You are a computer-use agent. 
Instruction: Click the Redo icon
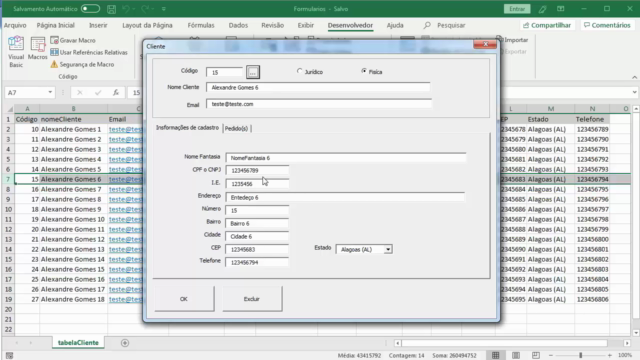pos(145,9)
